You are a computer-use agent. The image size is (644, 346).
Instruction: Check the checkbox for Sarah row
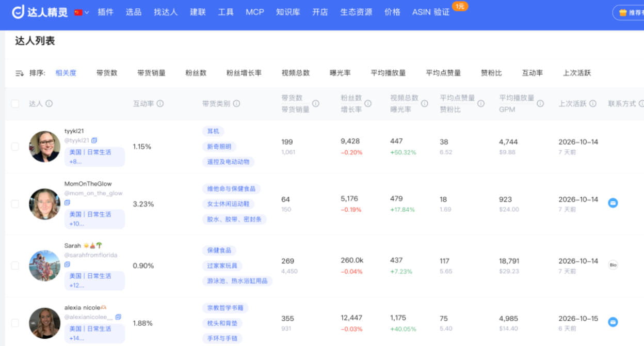click(15, 265)
